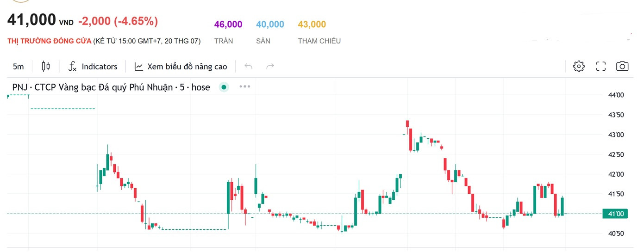The height and width of the screenshot is (252, 644).
Task: Select the 43,000 Tham chiếu reference price
Action: (312, 25)
